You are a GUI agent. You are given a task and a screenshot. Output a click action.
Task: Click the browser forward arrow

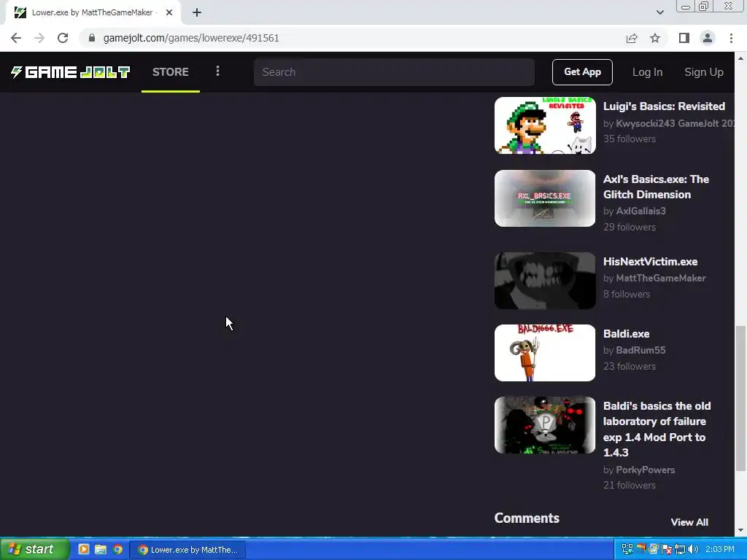(x=39, y=38)
